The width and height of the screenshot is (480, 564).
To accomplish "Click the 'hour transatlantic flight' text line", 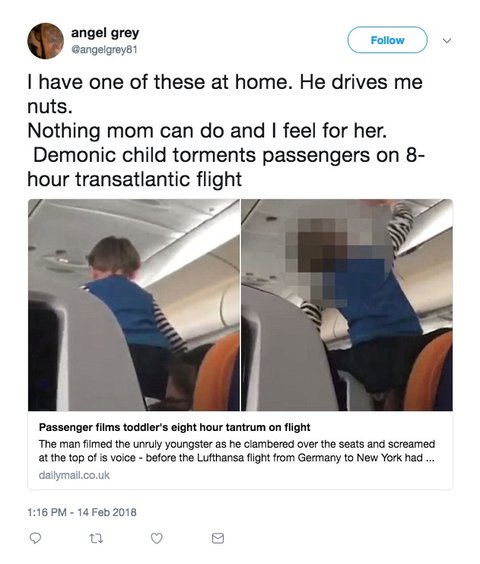I will (135, 179).
